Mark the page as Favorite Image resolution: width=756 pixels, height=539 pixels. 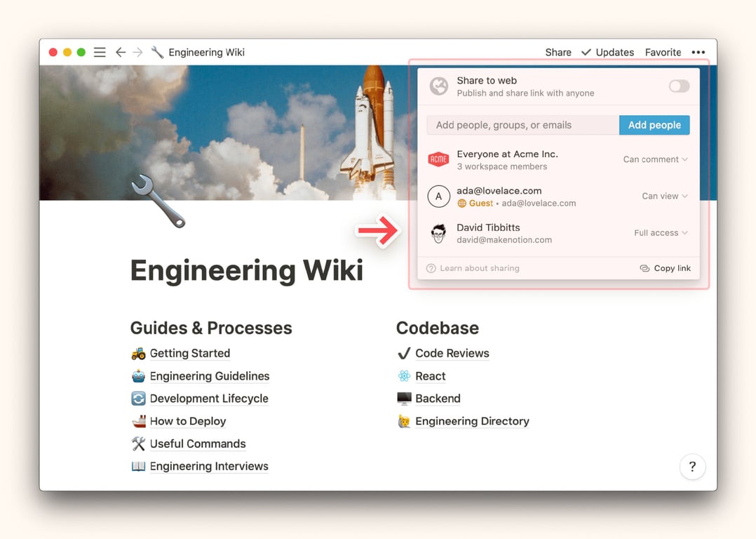(x=663, y=53)
